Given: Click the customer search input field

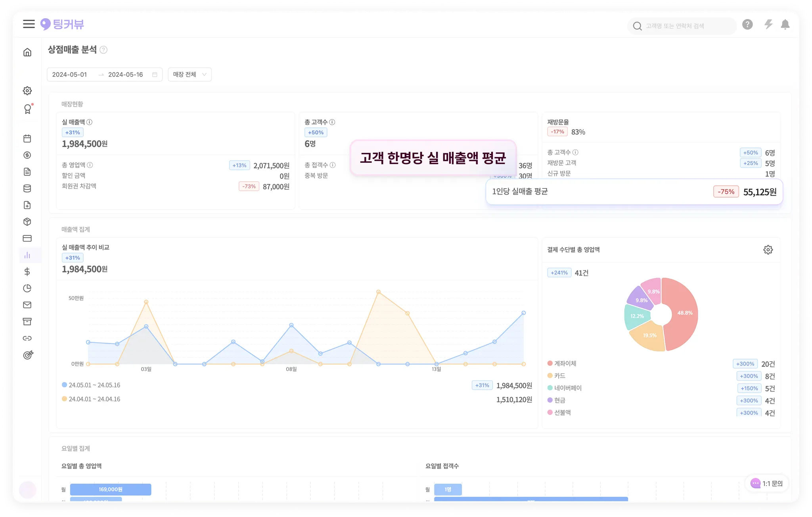Looking at the screenshot, I should (687, 26).
